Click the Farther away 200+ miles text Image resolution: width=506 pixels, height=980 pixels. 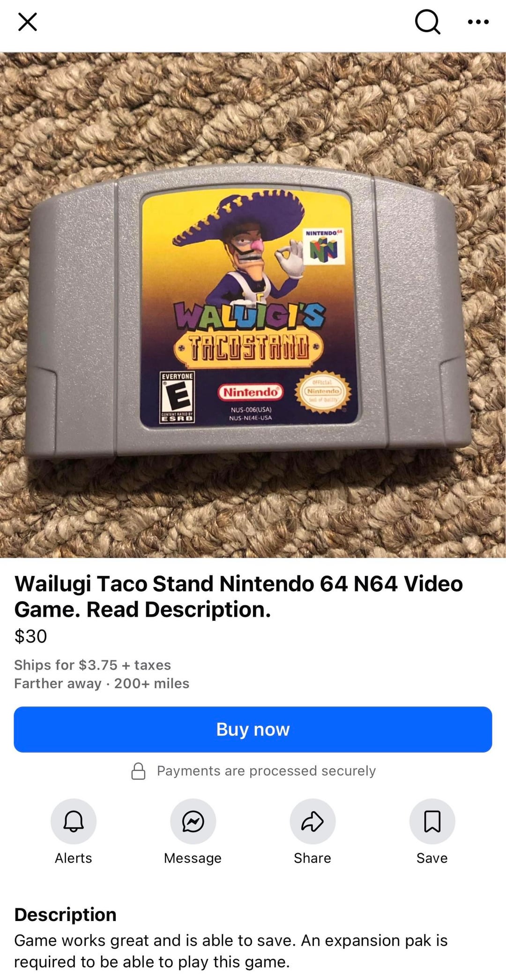tap(102, 684)
